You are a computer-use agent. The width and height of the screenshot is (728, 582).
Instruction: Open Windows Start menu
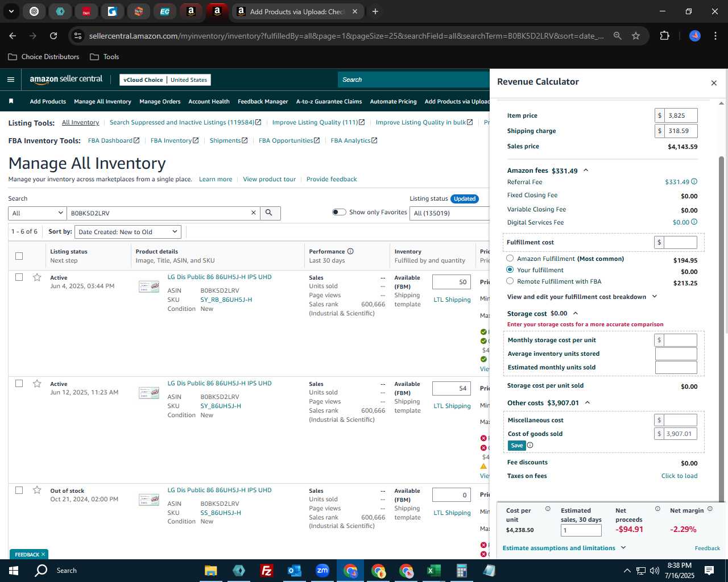(13, 571)
